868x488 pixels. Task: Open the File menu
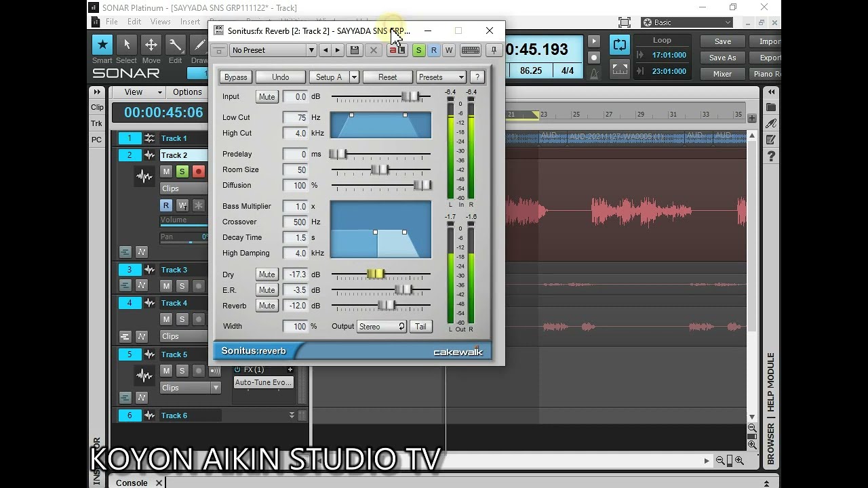[x=112, y=22]
